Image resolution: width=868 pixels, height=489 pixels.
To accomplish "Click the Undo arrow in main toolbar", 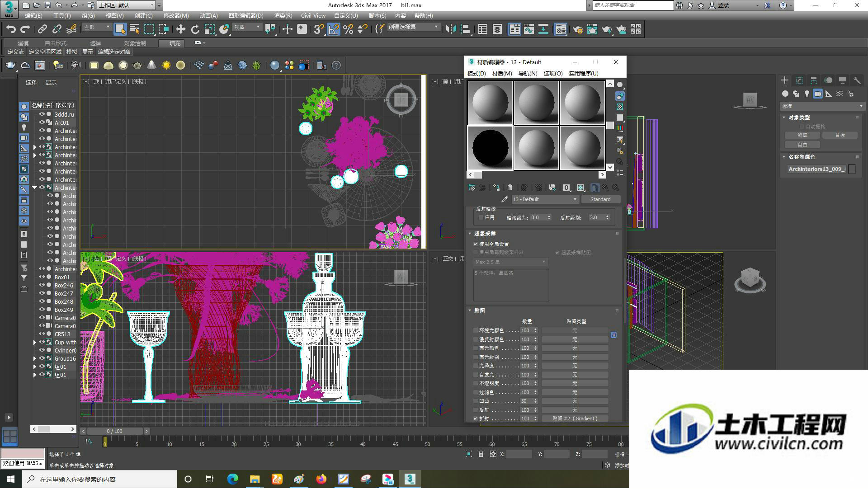I will [10, 29].
